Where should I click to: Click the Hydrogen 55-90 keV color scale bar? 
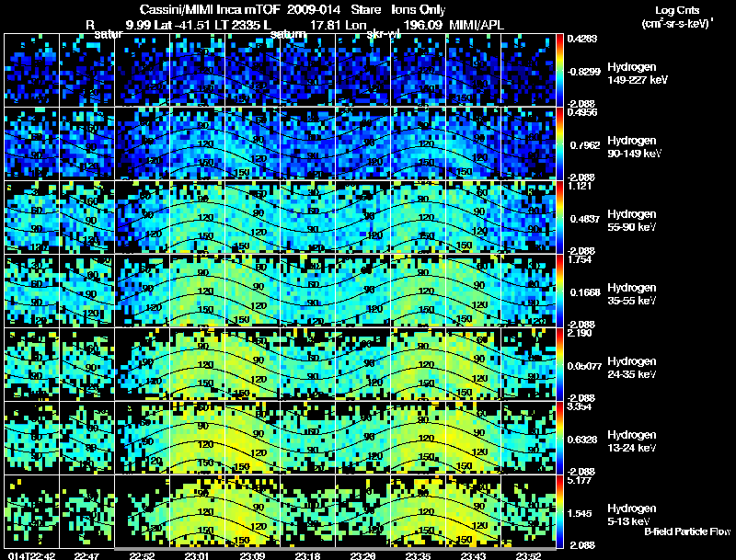coord(560,217)
